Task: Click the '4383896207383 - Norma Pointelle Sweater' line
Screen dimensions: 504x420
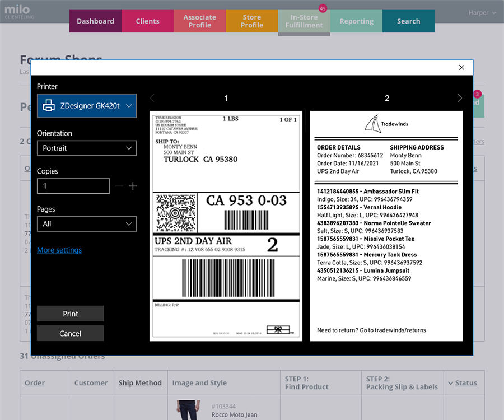Action: coord(374,223)
